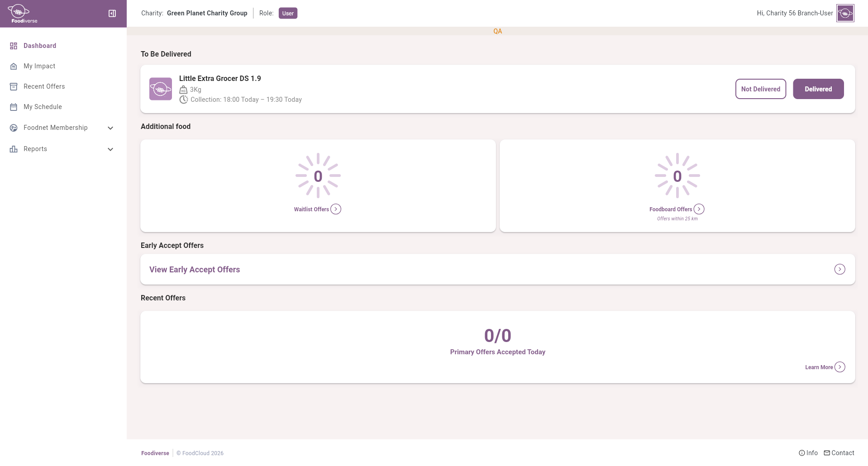This screenshot has width=868, height=466.
Task: Click the 'QA' environment label
Action: [498, 31]
